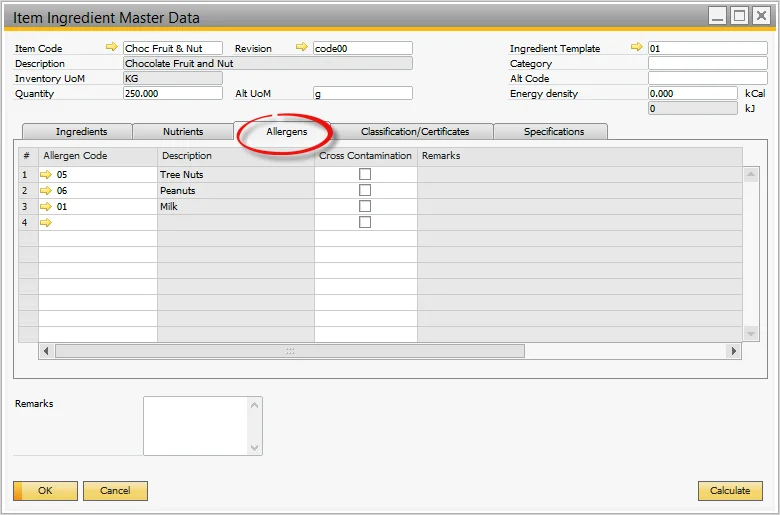Screen dimensions: 780x515
Task: Click the Calculate button
Action: 730,491
